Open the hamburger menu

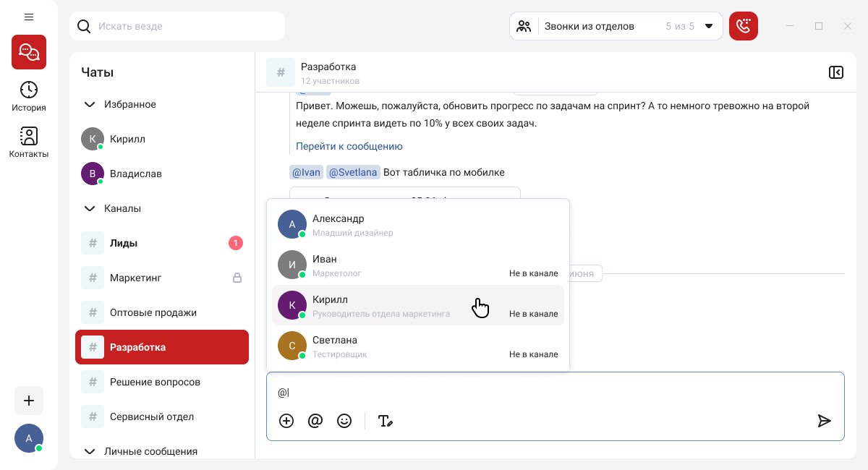[29, 17]
